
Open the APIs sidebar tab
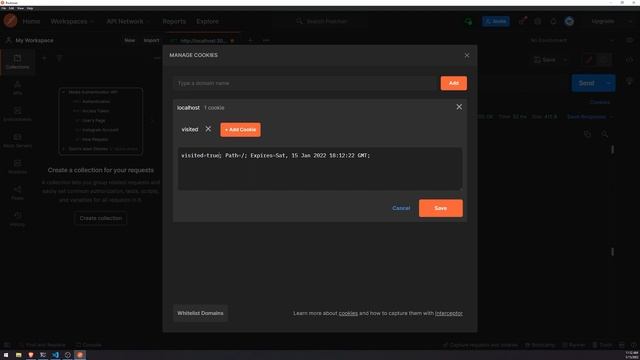point(17,88)
